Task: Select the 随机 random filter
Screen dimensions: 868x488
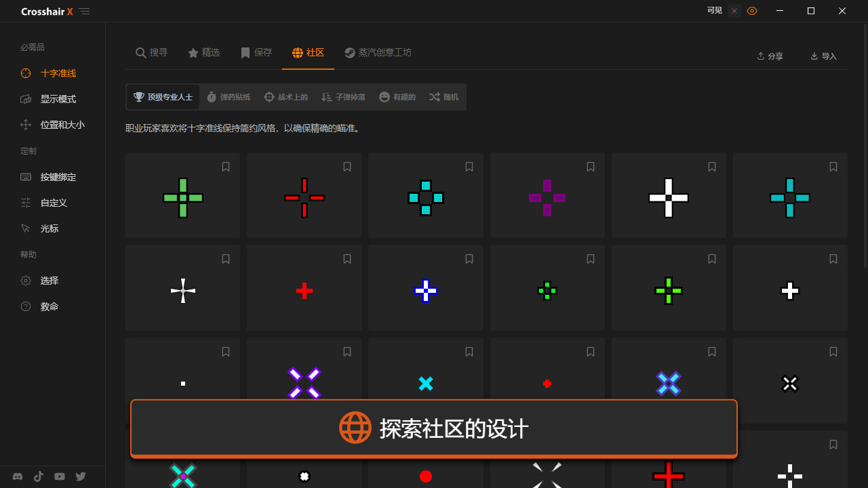Action: tap(443, 96)
